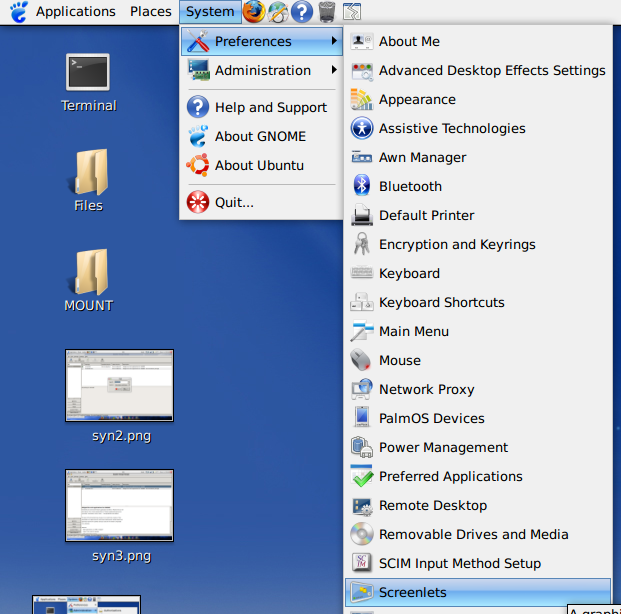Screen dimensions: 621x614
Task: Open About Ubuntu entry
Action: (x=261, y=165)
